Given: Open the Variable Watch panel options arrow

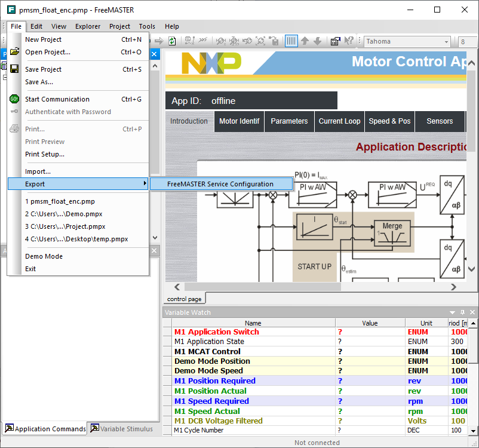Looking at the screenshot, I should coord(452,312).
